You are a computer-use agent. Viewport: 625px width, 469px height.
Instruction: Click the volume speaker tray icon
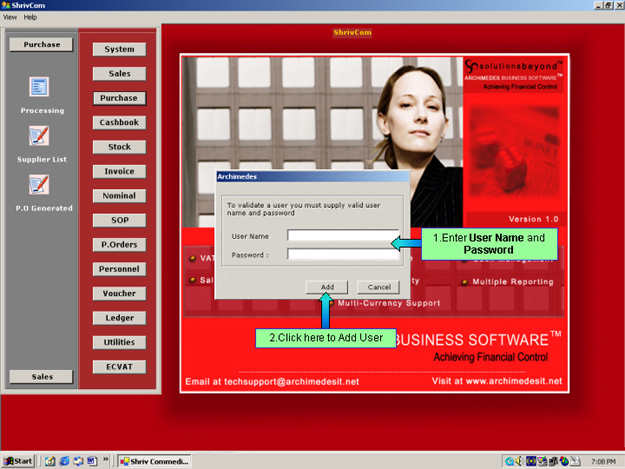click(519, 461)
